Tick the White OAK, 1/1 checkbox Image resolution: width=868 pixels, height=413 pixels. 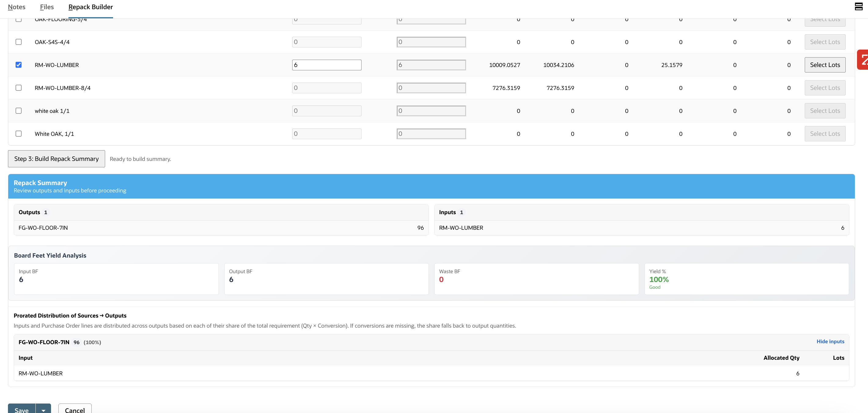click(19, 133)
